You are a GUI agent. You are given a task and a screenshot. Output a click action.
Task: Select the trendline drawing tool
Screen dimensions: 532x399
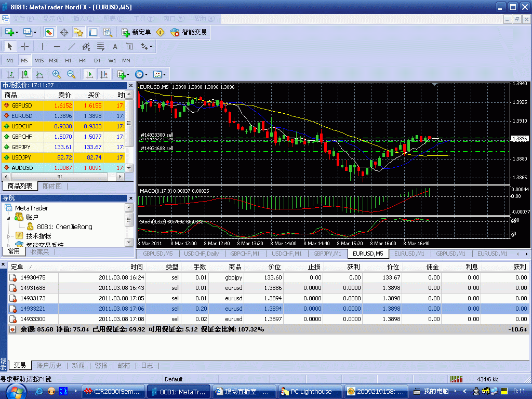(x=72, y=47)
